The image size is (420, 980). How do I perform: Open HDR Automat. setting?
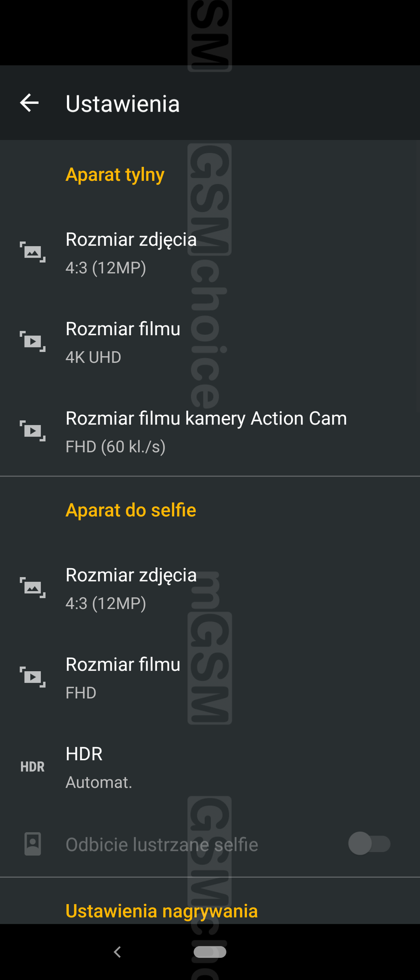pyautogui.click(x=98, y=767)
